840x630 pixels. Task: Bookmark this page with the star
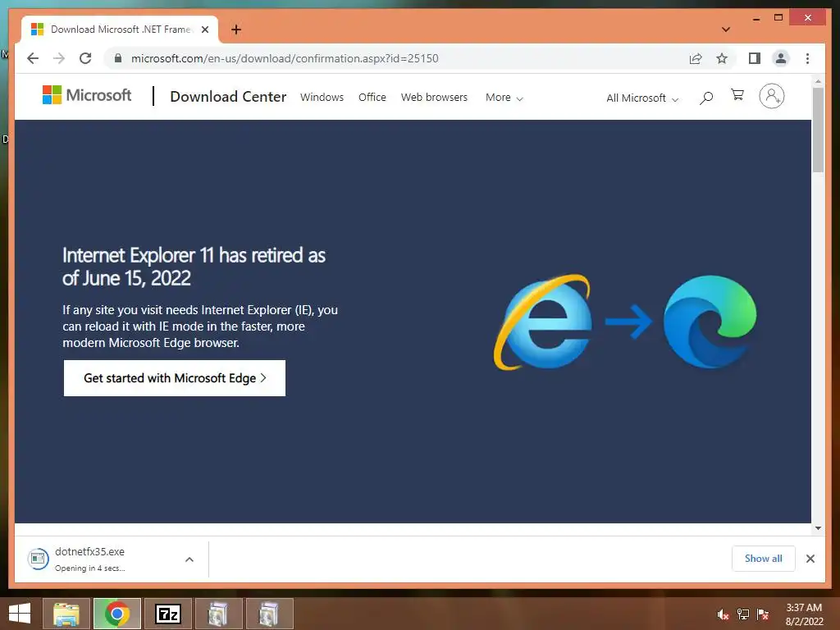[722, 58]
